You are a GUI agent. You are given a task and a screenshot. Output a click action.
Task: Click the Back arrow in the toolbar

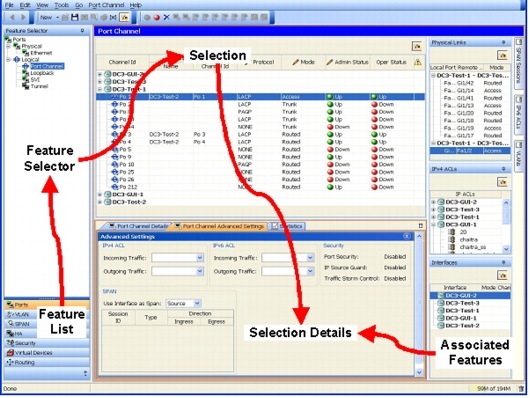point(12,17)
